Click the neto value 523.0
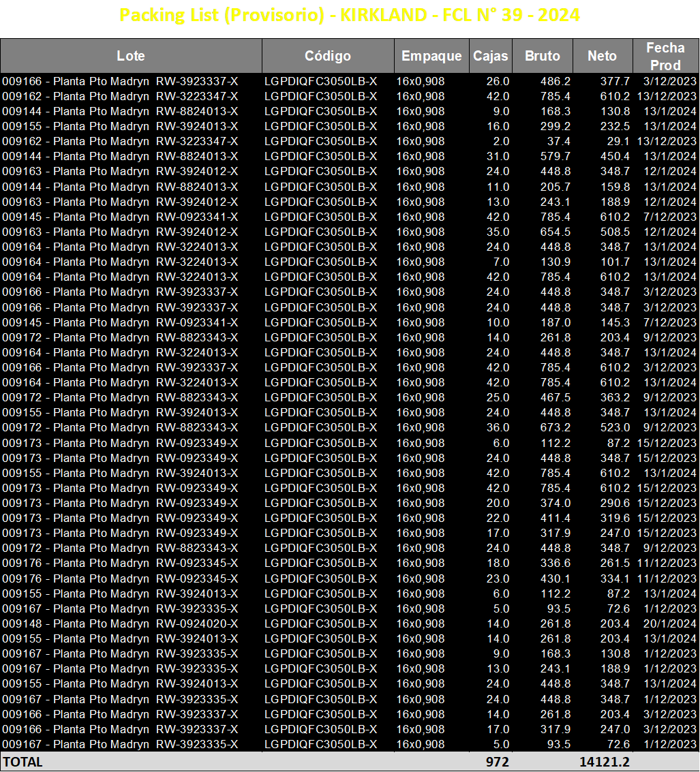This screenshot has height=772, width=700. [615, 427]
